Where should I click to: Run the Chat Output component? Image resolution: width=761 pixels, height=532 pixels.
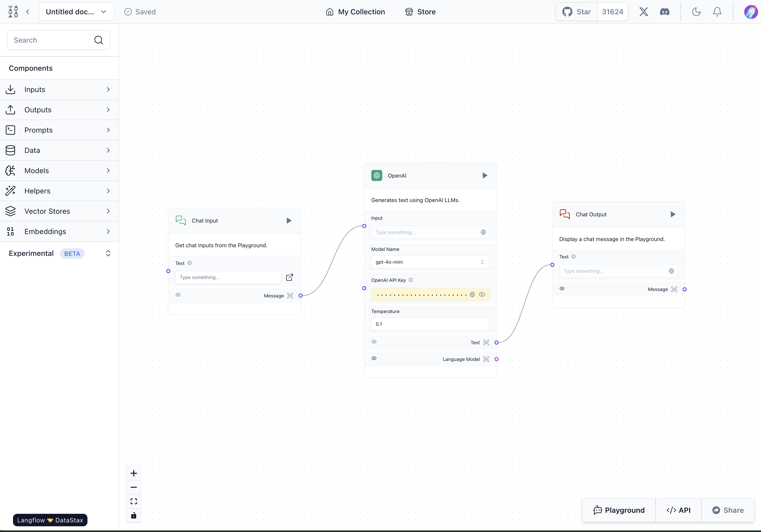coord(673,214)
